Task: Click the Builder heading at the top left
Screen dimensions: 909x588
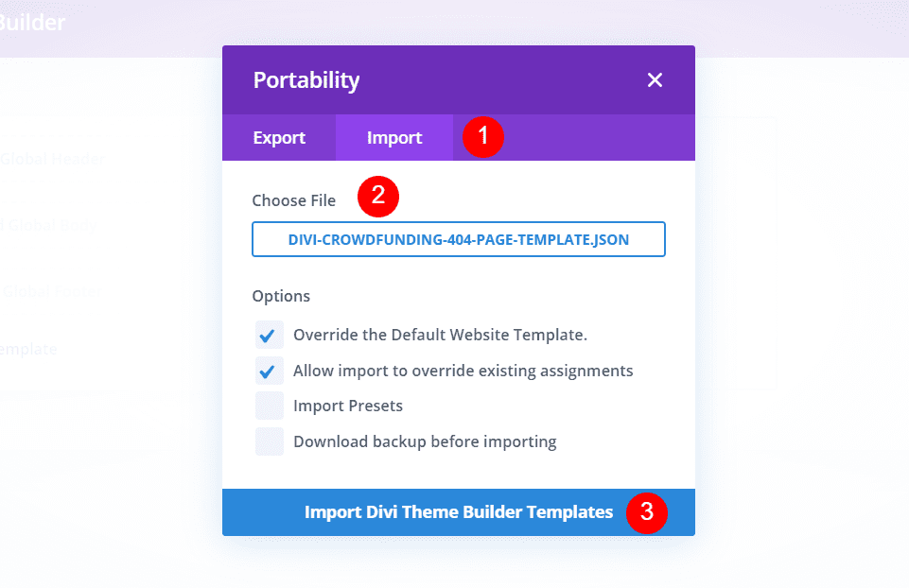Action: 33,22
